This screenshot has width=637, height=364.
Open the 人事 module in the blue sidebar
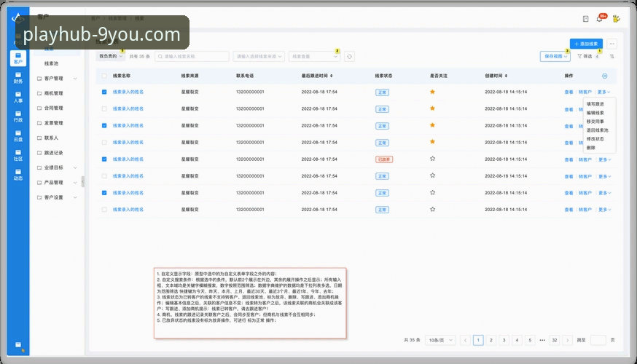18,97
